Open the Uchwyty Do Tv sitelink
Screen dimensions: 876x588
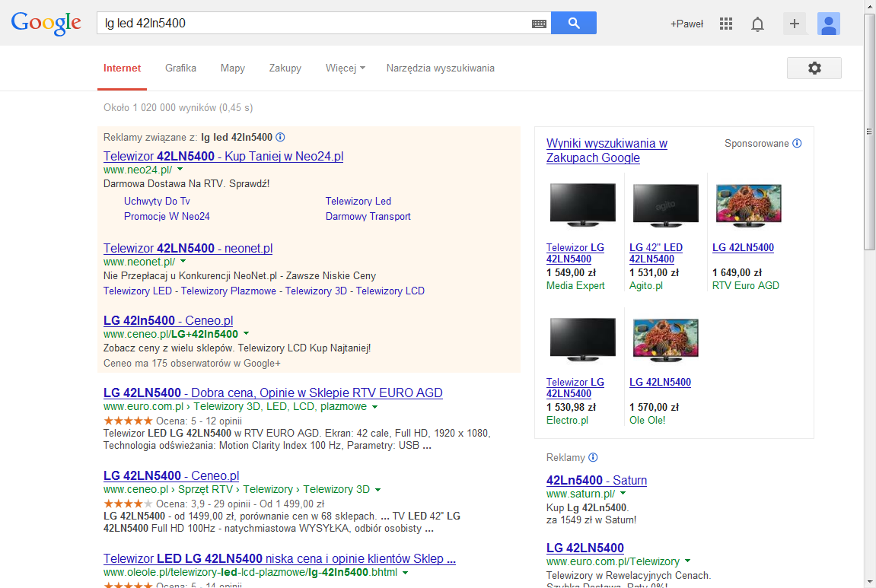(x=157, y=201)
